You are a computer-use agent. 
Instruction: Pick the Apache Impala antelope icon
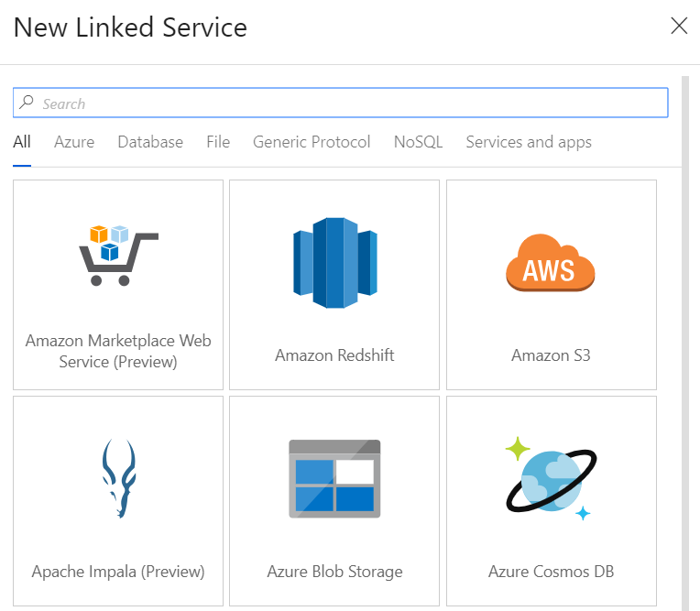pyautogui.click(x=118, y=478)
